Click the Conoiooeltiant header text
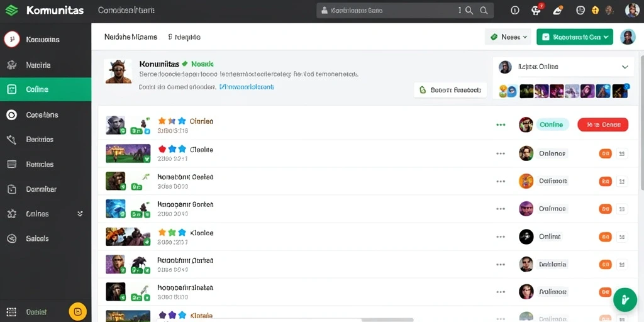Image resolution: width=644 pixels, height=322 pixels. pos(126,11)
